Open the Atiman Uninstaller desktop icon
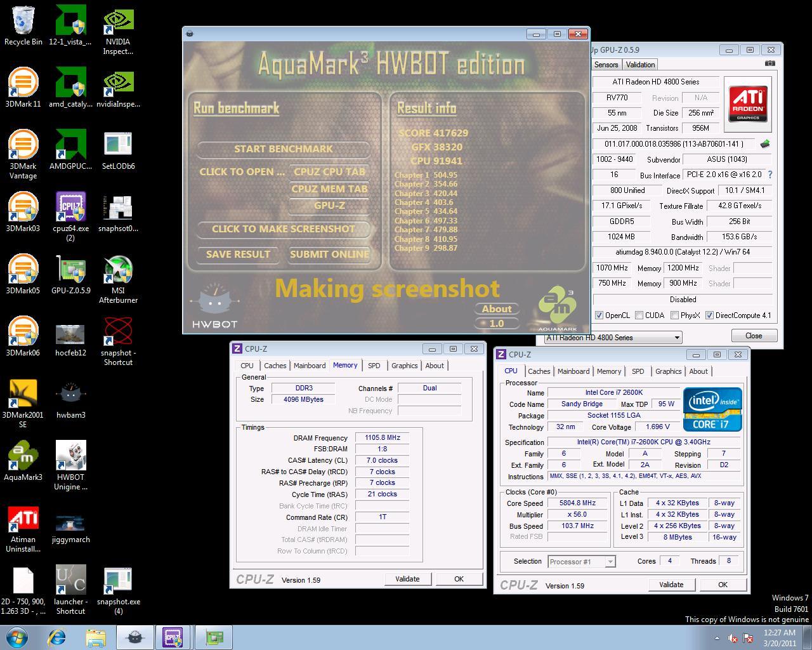Screen dimensions: 812x650 (23, 527)
